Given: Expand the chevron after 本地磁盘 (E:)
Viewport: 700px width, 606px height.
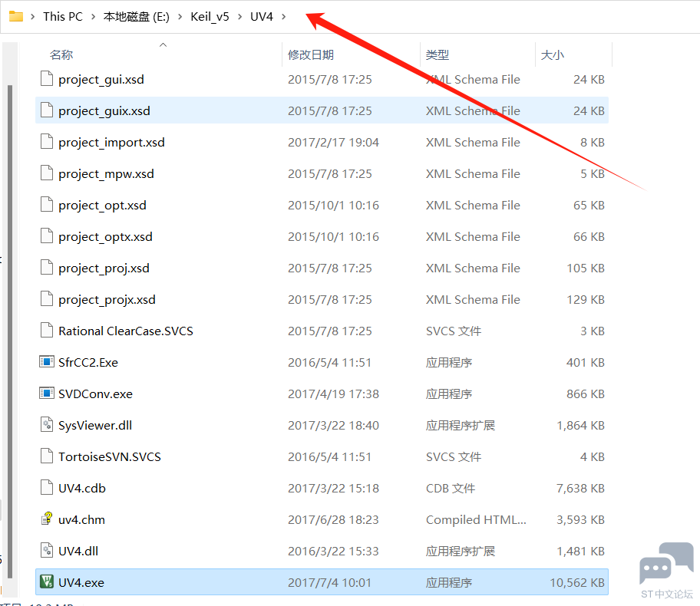Looking at the screenshot, I should pyautogui.click(x=180, y=17).
